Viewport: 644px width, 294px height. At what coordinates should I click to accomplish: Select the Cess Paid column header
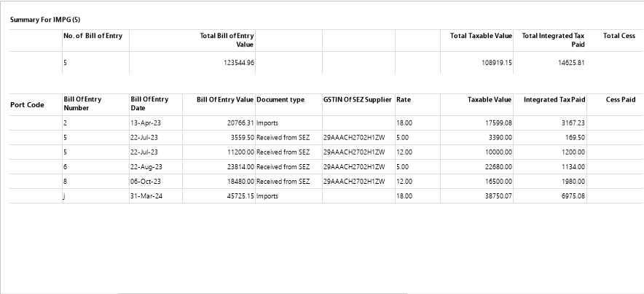tap(620, 99)
